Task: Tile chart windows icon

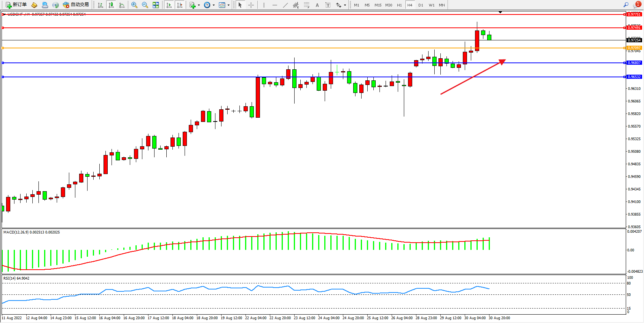Action: pos(156,5)
